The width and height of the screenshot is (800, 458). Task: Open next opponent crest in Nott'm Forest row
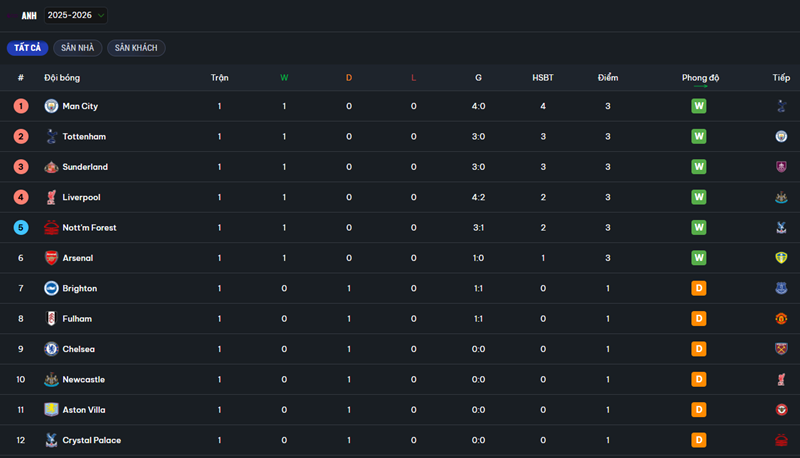[x=781, y=227]
